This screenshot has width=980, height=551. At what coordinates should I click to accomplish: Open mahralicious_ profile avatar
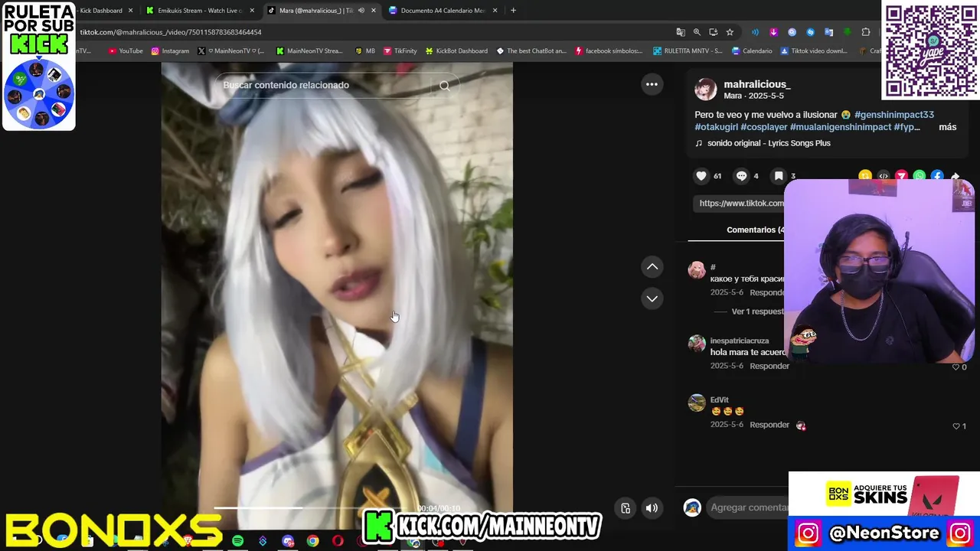(x=705, y=90)
